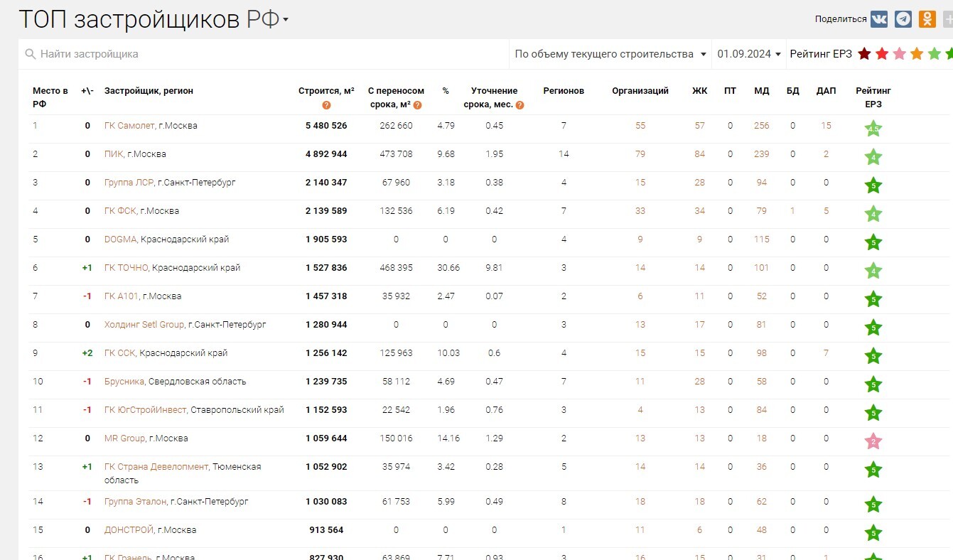Click rating star for ГК Самолет
Image resolution: width=953 pixels, height=560 pixels.
coord(873,129)
